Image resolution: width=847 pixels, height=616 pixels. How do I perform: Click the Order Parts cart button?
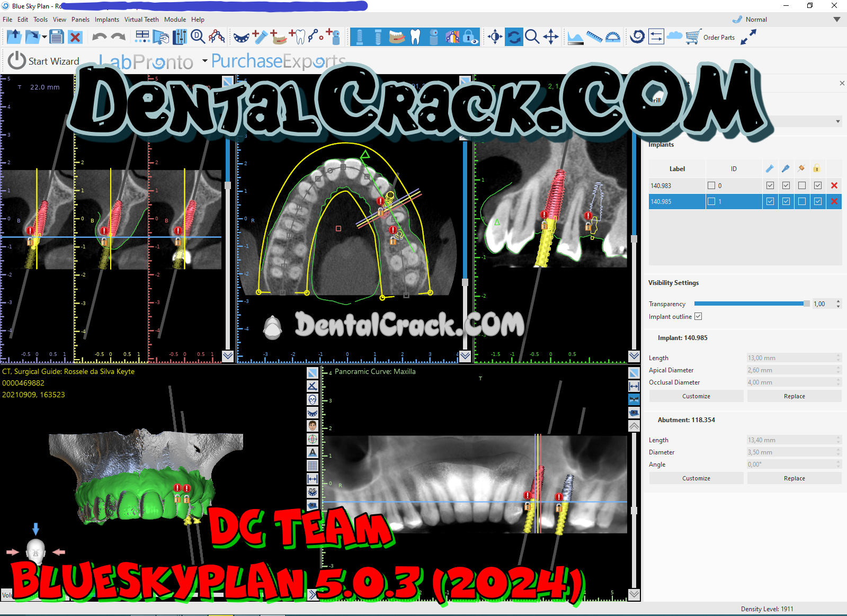point(710,37)
